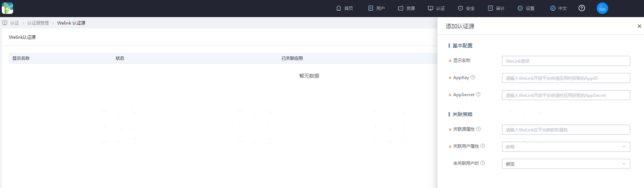The height and width of the screenshot is (188, 644).
Task: Expand the 未关联用户时 dropdown showing 绑定
Action: [x=566, y=164]
